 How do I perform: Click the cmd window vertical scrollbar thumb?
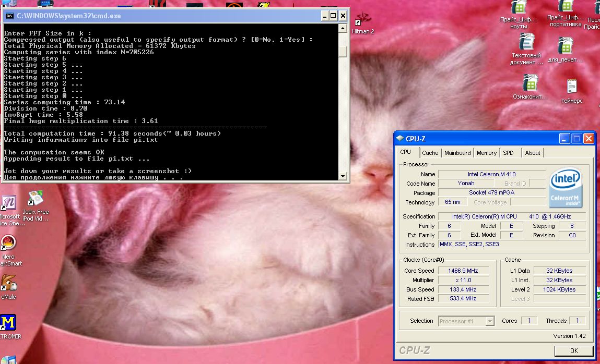click(343, 51)
